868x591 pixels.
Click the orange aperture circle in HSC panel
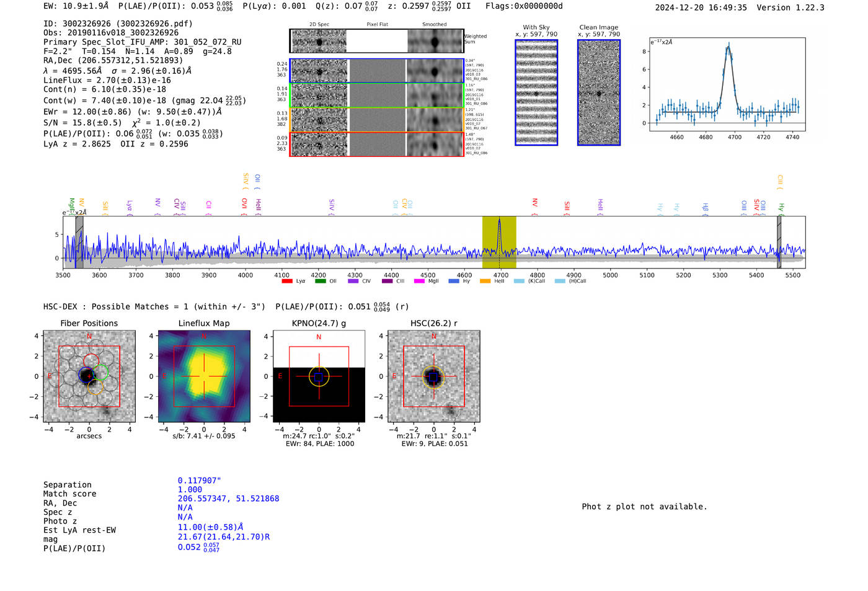(x=433, y=376)
